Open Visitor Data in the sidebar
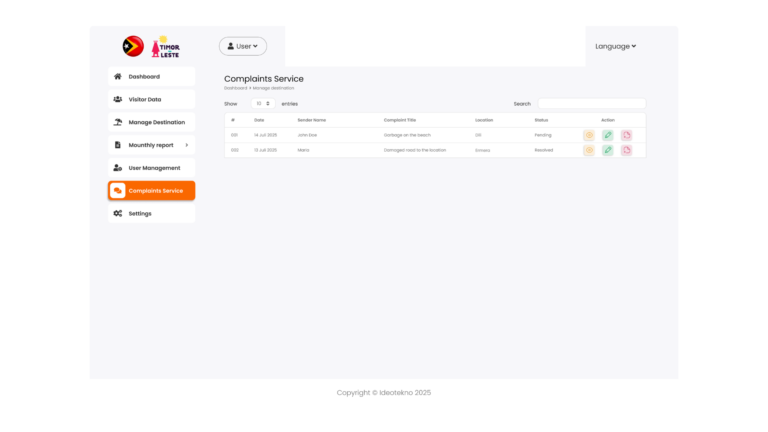Screen dimensions: 768x432 pyautogui.click(x=151, y=99)
